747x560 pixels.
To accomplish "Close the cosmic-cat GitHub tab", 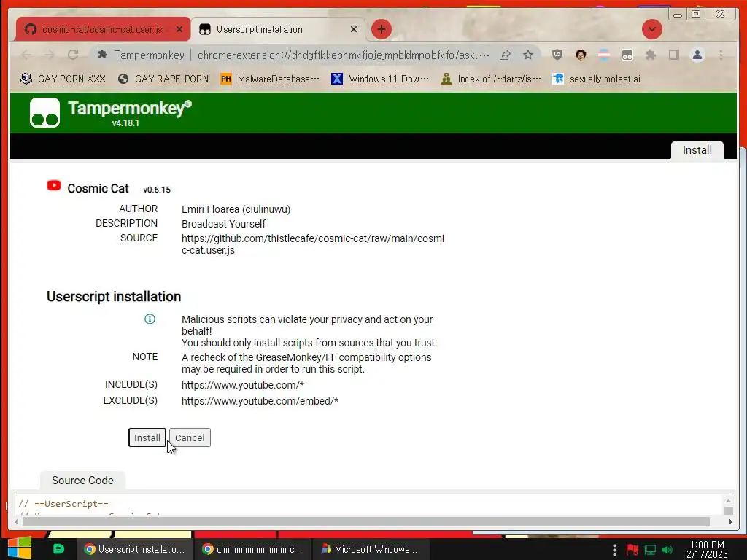I will coord(179,29).
